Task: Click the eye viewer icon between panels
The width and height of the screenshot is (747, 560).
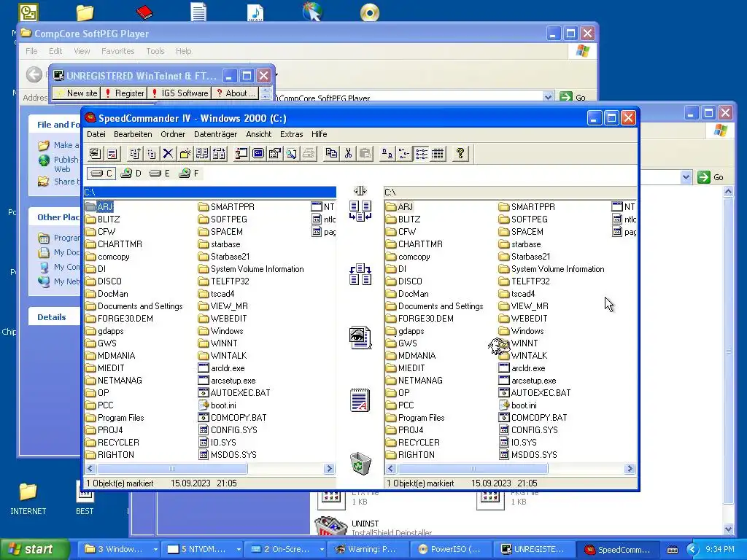Action: 360,338
